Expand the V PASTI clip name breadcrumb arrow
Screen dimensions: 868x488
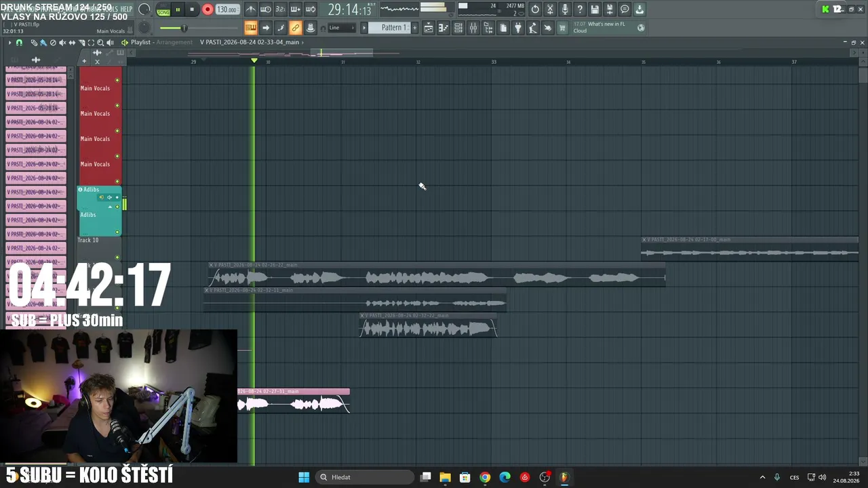pos(302,42)
